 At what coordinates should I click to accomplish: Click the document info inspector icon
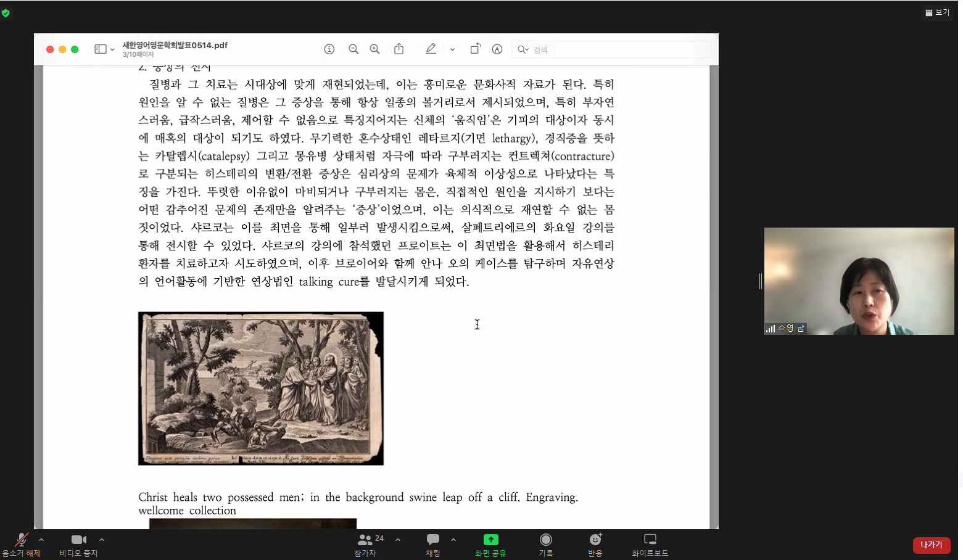pyautogui.click(x=329, y=49)
